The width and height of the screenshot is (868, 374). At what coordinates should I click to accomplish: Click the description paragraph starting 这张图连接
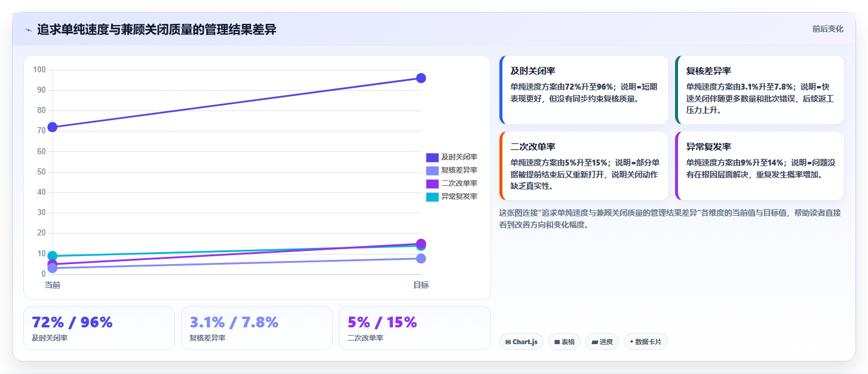[x=670, y=219]
